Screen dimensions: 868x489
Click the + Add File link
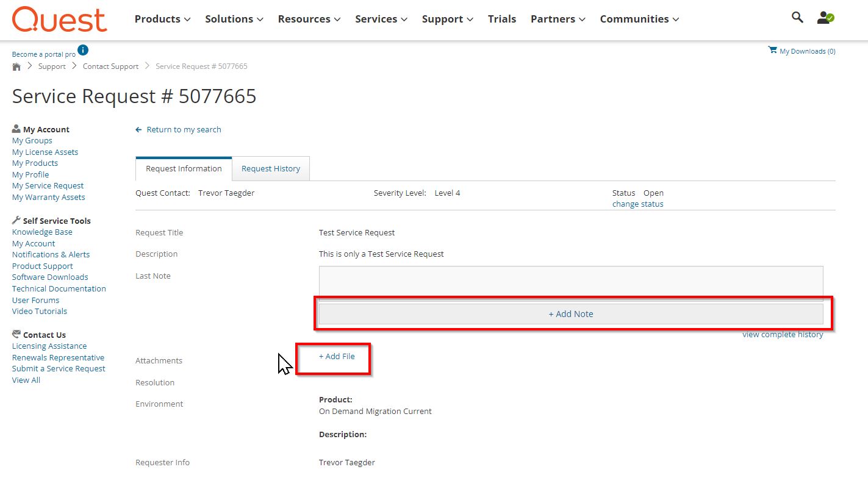tap(337, 356)
